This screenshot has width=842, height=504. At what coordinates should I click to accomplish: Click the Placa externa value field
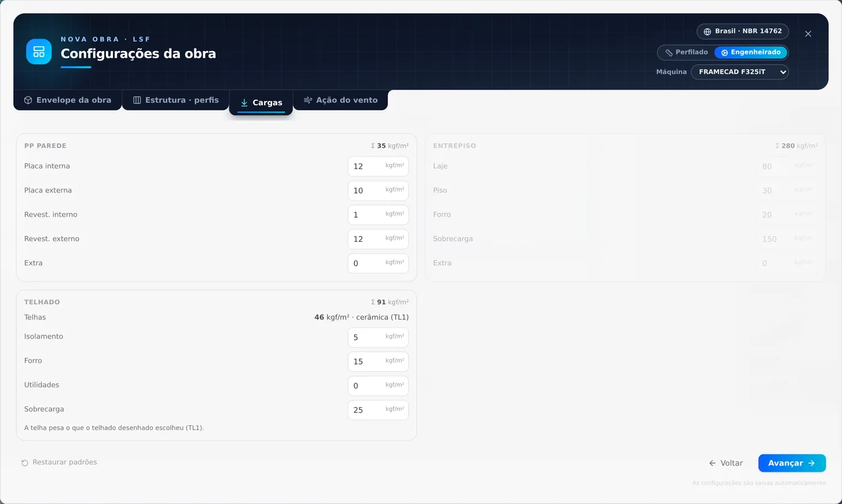378,191
